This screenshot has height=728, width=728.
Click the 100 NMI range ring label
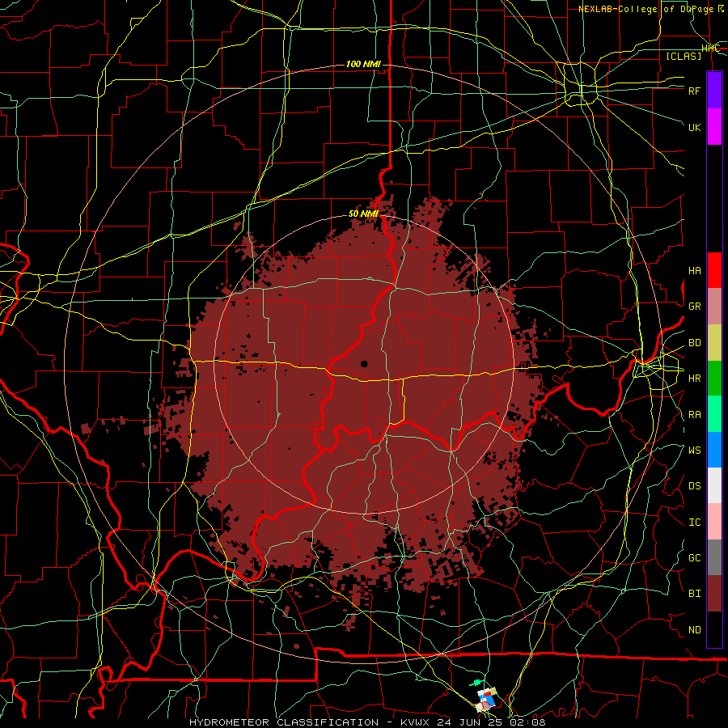click(x=363, y=64)
